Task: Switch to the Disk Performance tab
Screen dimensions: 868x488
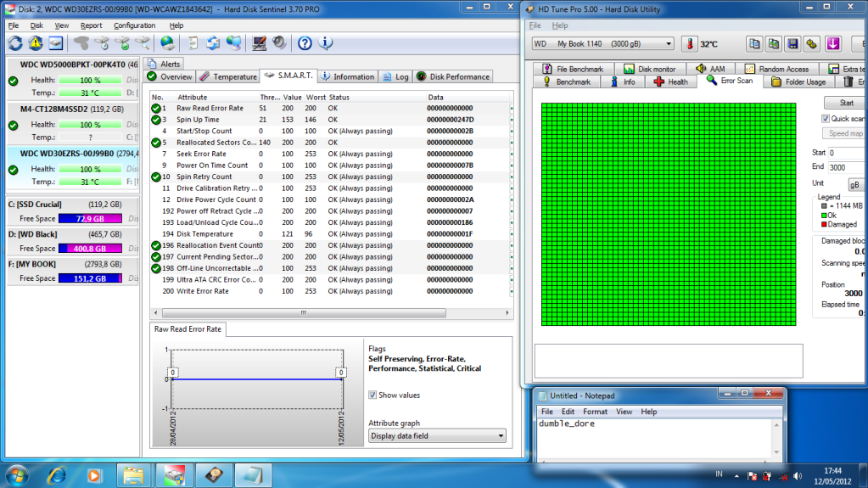Action: tap(453, 76)
